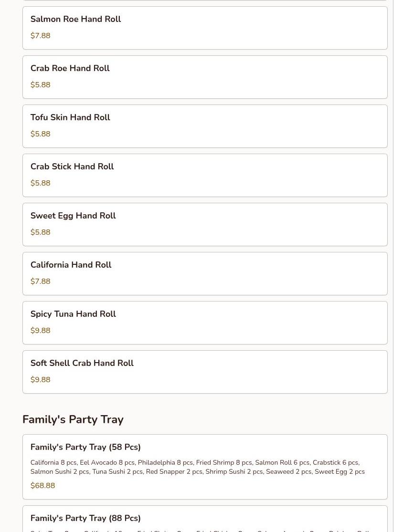
Task: Click Sweet Egg's $5.88 price
Action: [x=40, y=232]
